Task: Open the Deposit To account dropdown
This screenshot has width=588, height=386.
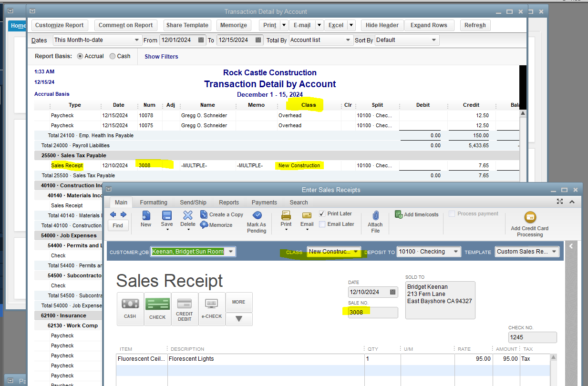Action: coord(456,252)
